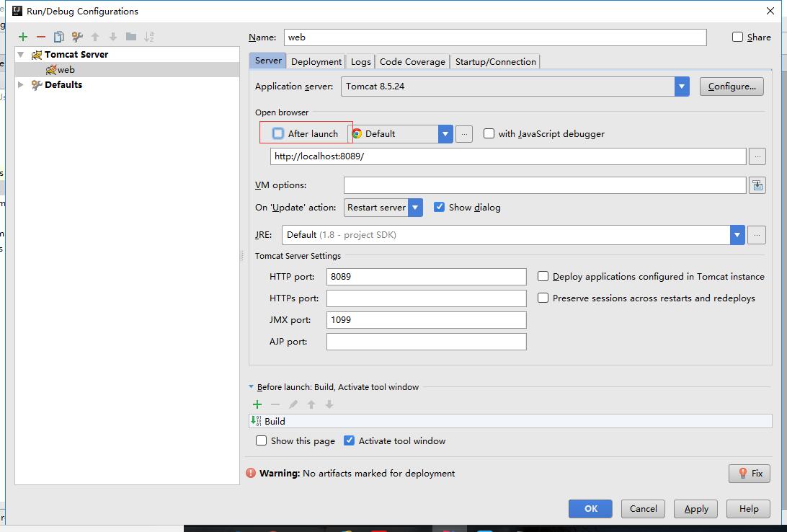Collapse the Tomcat Server tree node
Viewport: 787px width, 532px height.
[x=21, y=54]
